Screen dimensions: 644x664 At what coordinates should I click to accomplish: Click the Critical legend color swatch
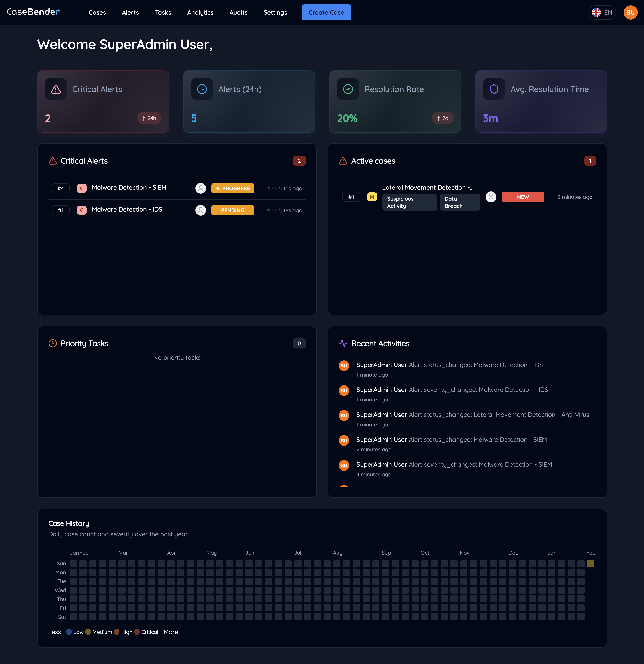click(137, 632)
